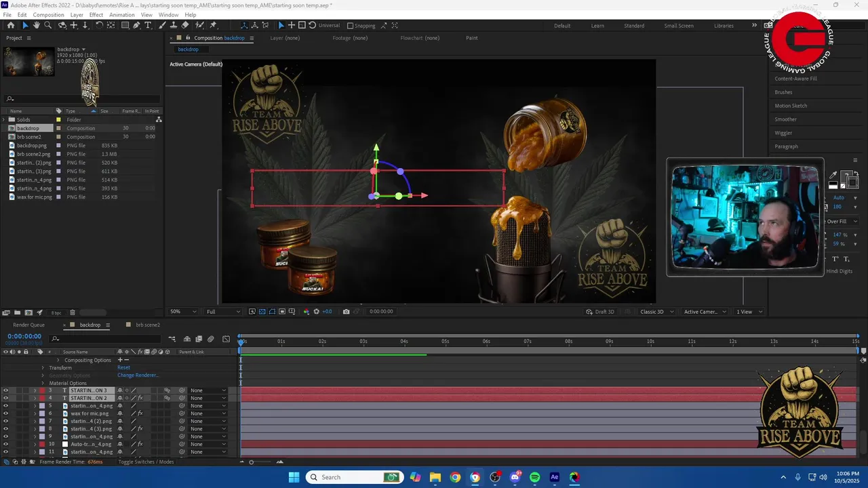Hide layer 3 STARTIN...ON 3 with eye icon

(5, 390)
